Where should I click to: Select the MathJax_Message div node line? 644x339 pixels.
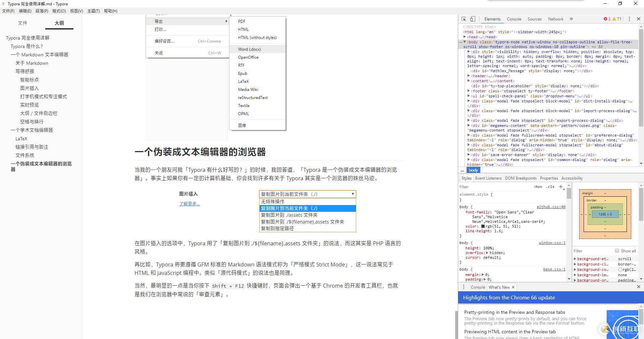tap(532, 71)
